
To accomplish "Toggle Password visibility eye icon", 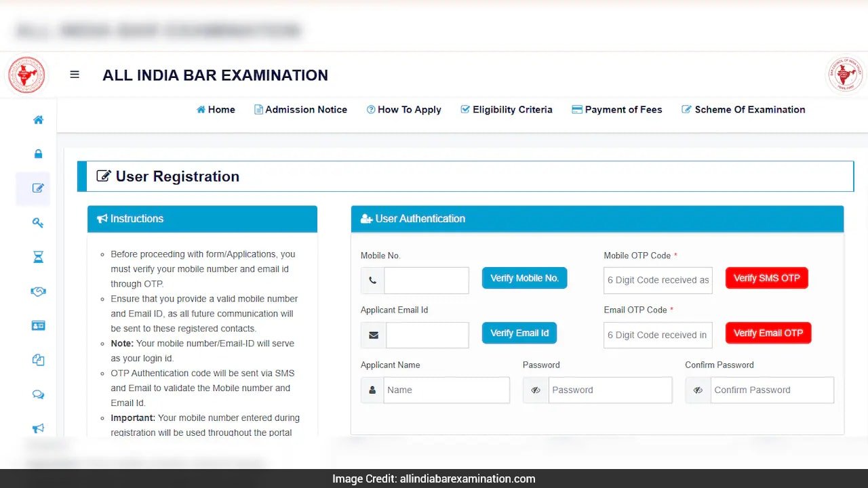I will (536, 390).
